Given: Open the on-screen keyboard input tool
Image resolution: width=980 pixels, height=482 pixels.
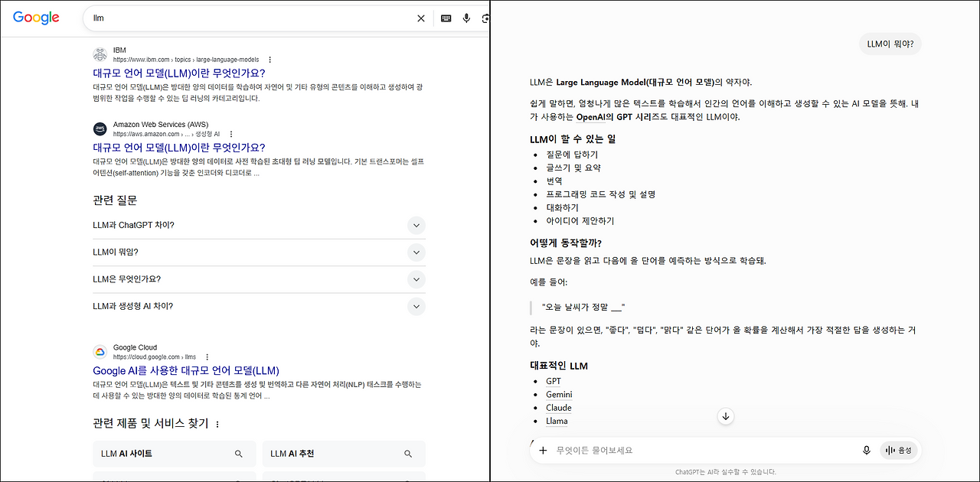Looking at the screenshot, I should 446,18.
